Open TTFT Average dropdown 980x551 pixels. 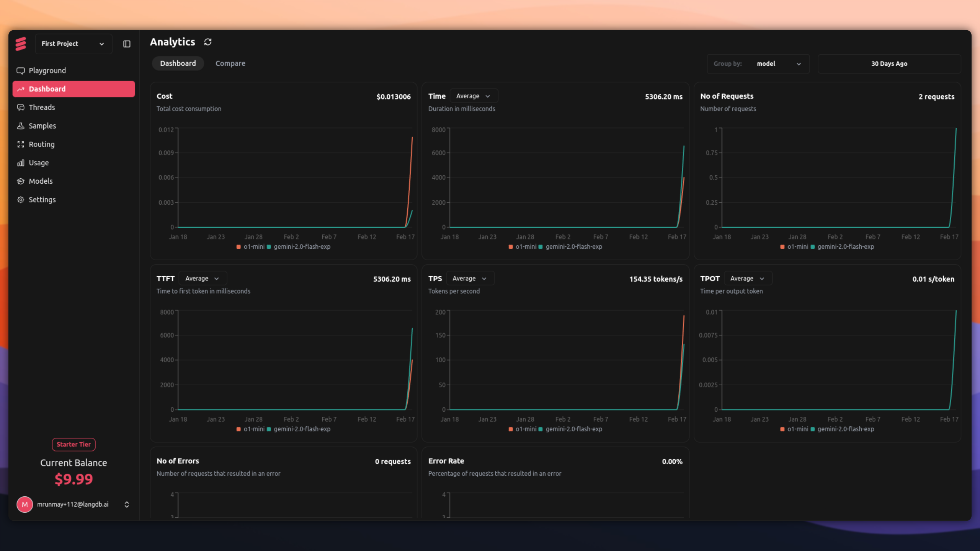point(203,279)
